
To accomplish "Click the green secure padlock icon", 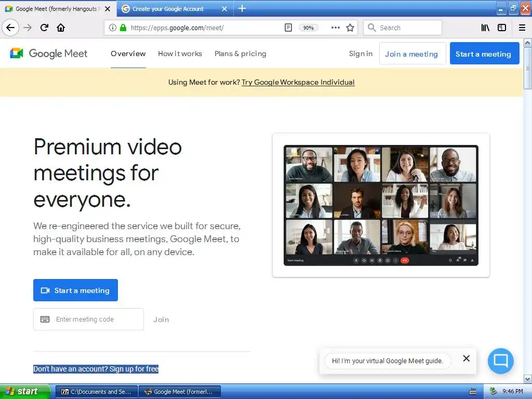I will pyautogui.click(x=123, y=28).
